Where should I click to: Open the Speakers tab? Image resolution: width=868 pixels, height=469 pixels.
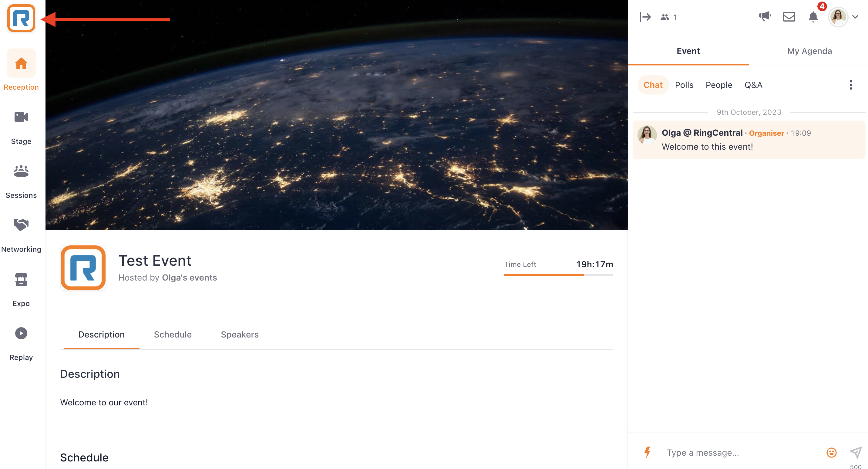240,334
